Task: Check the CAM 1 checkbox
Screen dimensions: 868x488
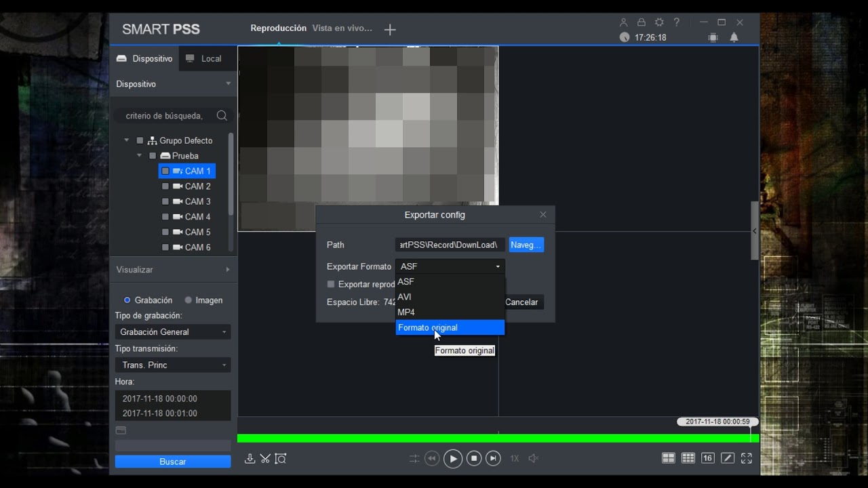Action: (x=165, y=171)
